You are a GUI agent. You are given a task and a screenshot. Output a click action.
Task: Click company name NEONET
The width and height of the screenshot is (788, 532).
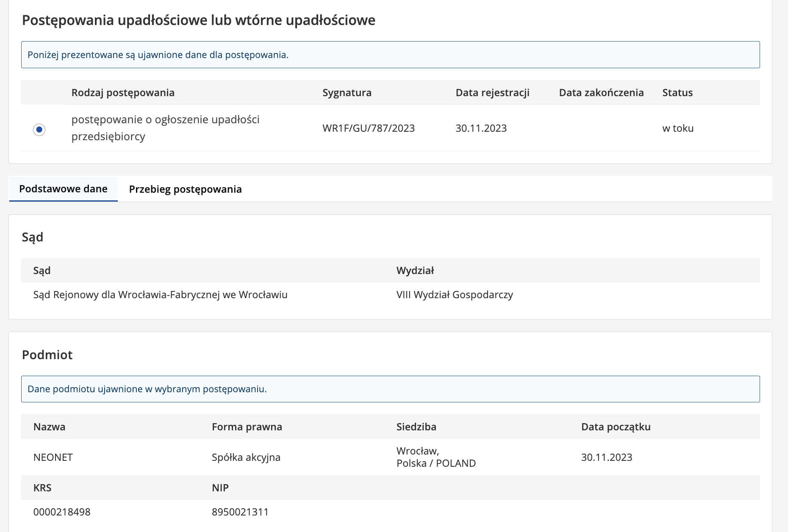tap(53, 457)
